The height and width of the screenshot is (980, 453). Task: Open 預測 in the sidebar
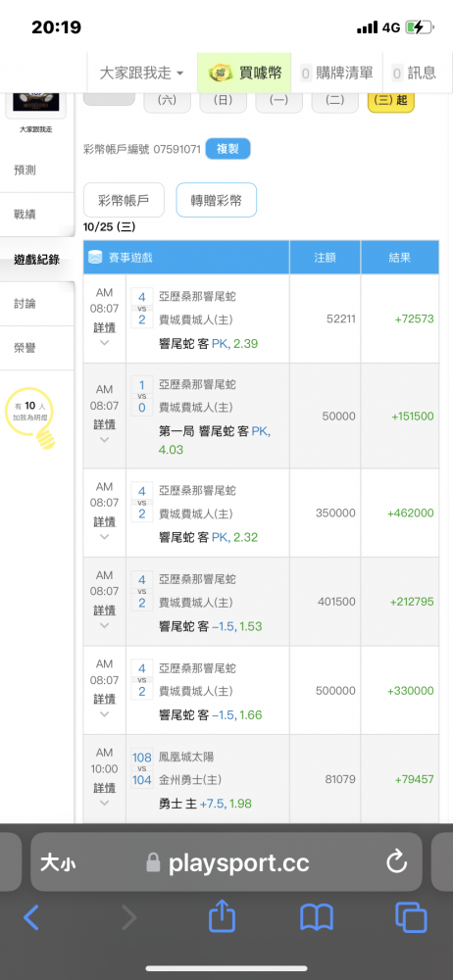pyautogui.click(x=25, y=170)
